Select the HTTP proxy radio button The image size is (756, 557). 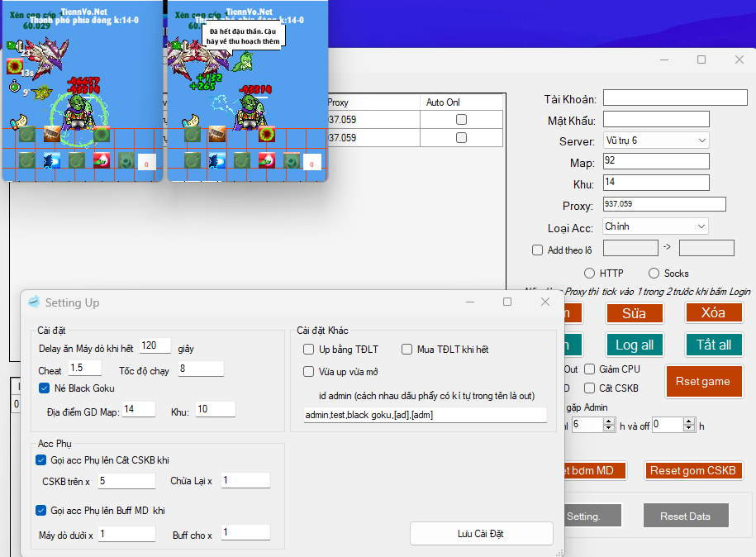pyautogui.click(x=589, y=274)
